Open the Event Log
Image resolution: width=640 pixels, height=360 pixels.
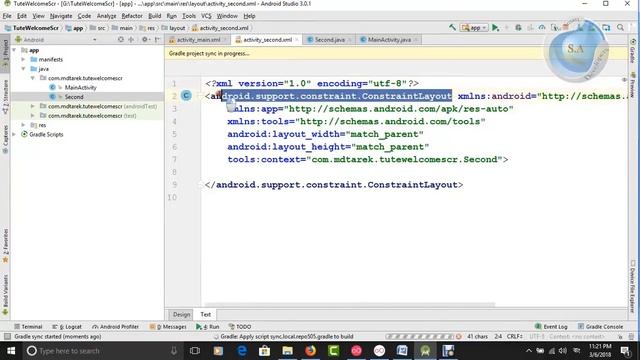551,327
